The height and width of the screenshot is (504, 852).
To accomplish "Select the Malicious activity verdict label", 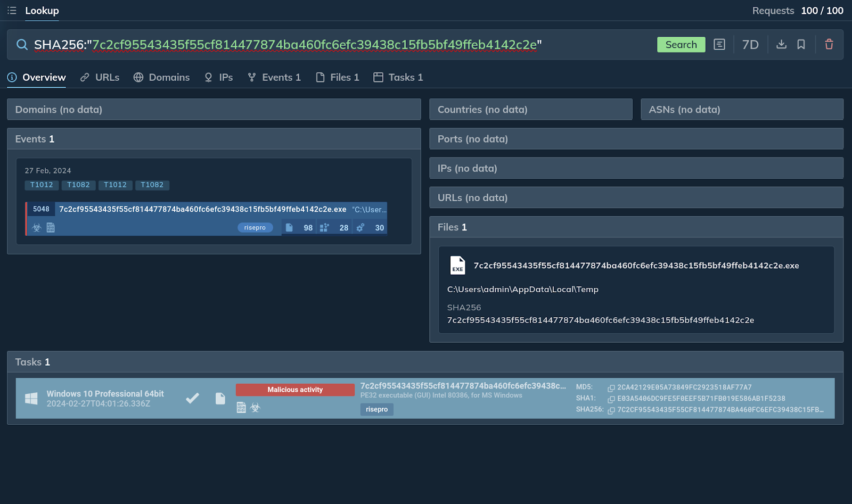I will (295, 390).
